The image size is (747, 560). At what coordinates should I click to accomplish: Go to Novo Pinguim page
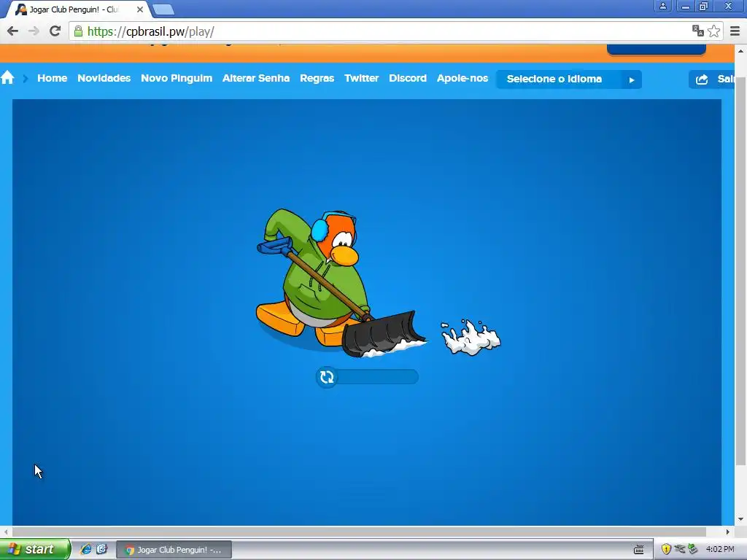tap(177, 78)
